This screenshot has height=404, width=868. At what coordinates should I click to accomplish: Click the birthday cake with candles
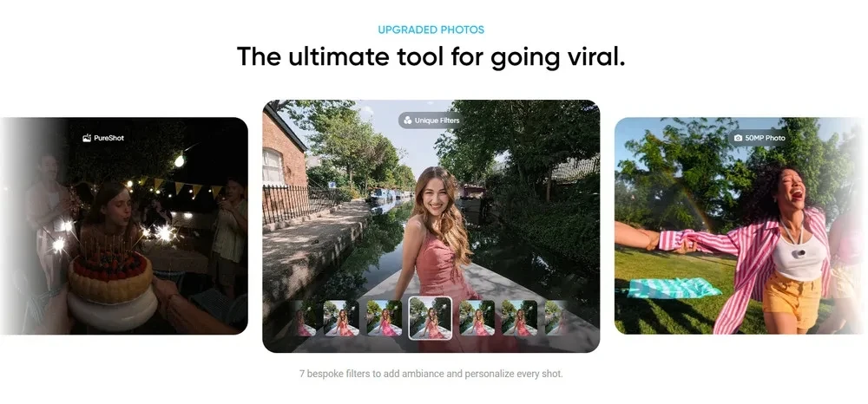tap(111, 282)
